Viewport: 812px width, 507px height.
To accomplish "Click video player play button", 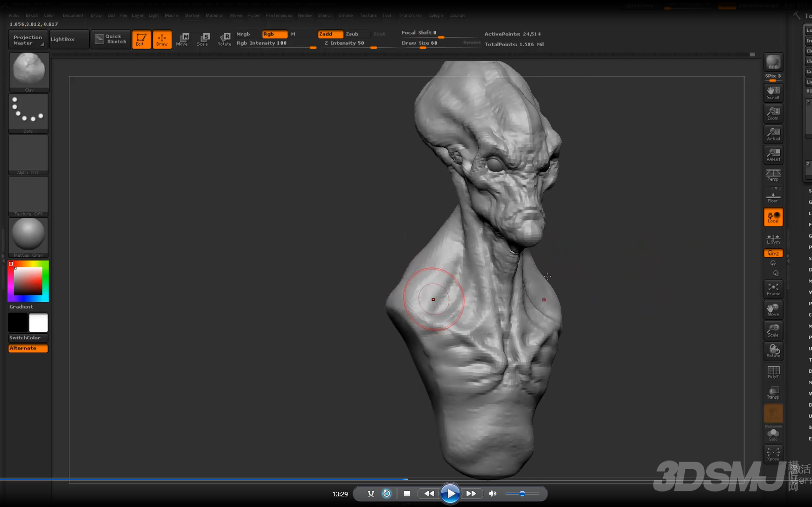I will (x=450, y=493).
